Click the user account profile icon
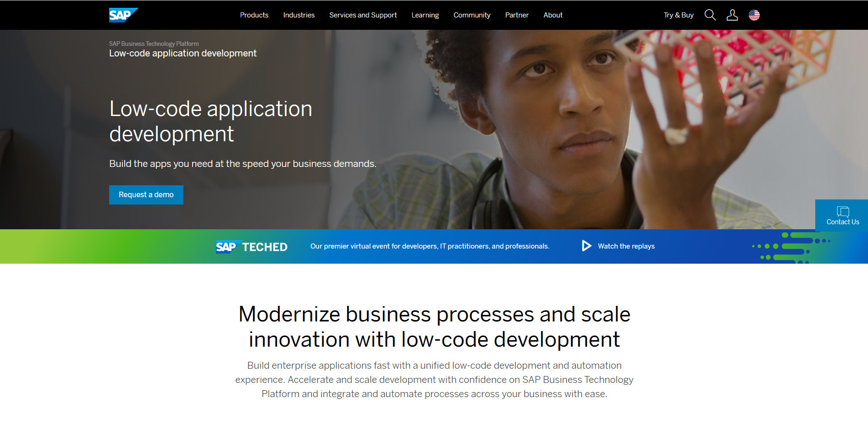The width and height of the screenshot is (868, 426). tap(732, 15)
